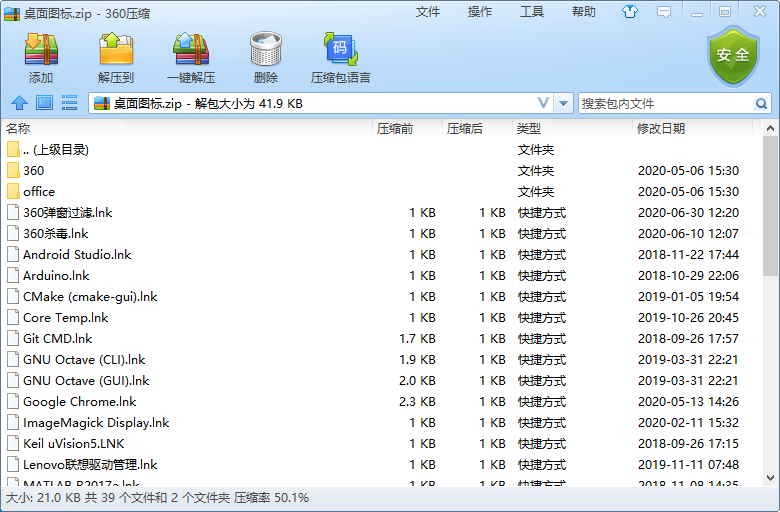Click the scrollbar down arrow
The image size is (780, 512).
pos(771,478)
